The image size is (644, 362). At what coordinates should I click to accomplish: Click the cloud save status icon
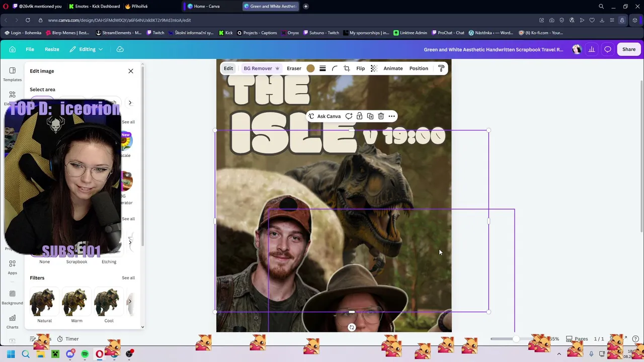120,49
